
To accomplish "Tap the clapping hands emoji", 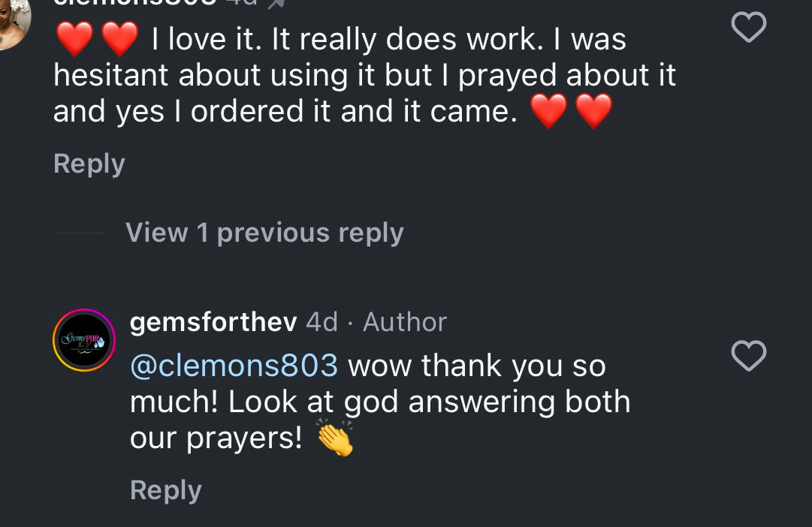I will (334, 438).
